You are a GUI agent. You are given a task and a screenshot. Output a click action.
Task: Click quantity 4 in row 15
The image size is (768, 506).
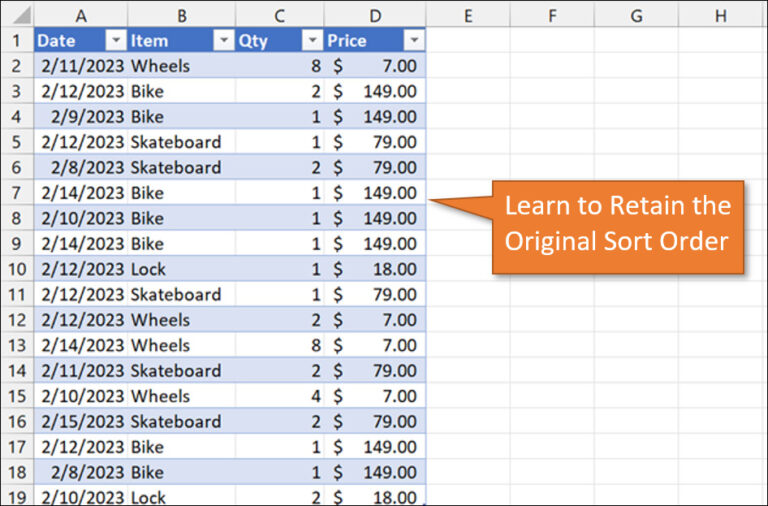pyautogui.click(x=280, y=396)
